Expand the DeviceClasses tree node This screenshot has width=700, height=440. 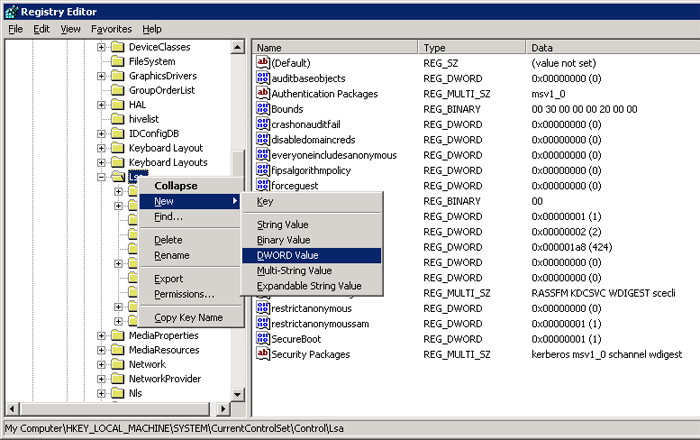[101, 47]
